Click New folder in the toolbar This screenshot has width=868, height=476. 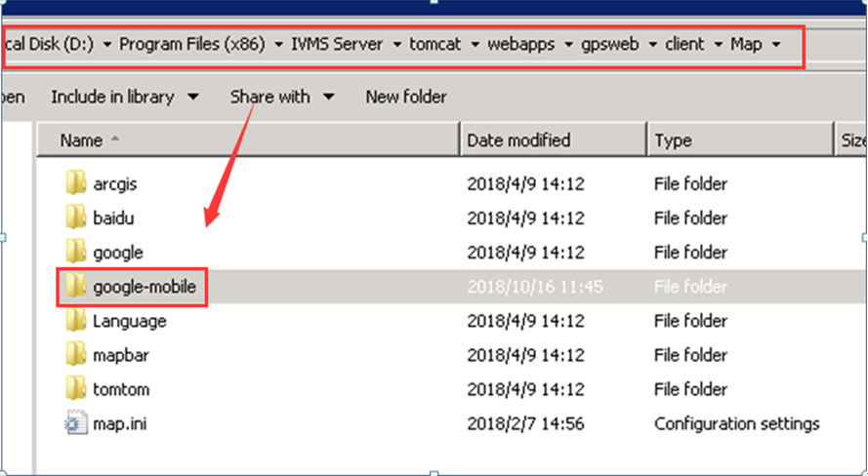click(x=406, y=98)
